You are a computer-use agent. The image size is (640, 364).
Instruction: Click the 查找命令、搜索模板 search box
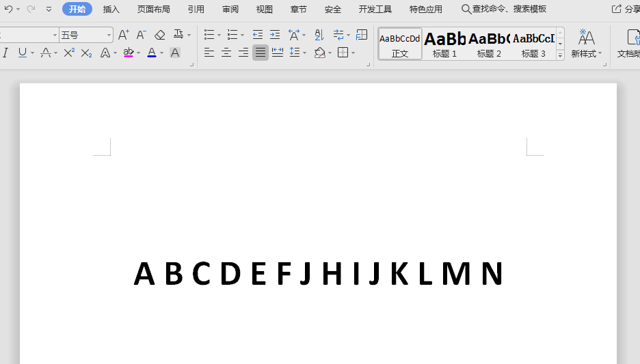(x=504, y=9)
